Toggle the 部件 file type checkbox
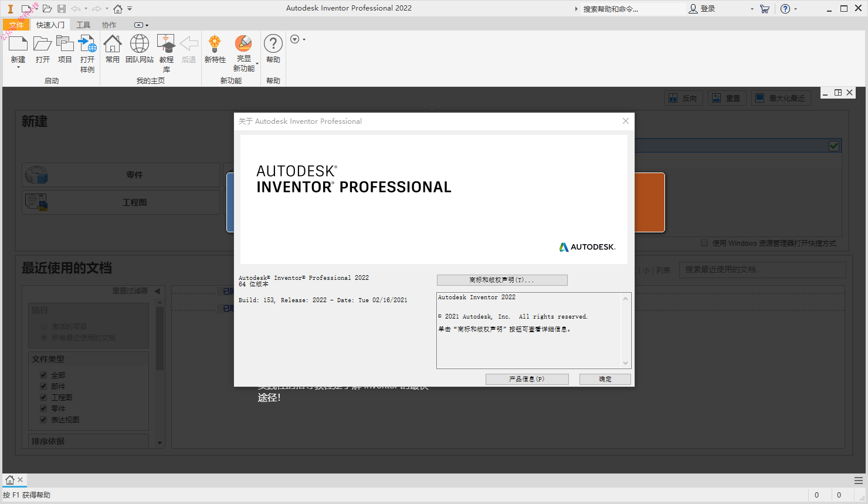This screenshot has height=504, width=868. (43, 386)
